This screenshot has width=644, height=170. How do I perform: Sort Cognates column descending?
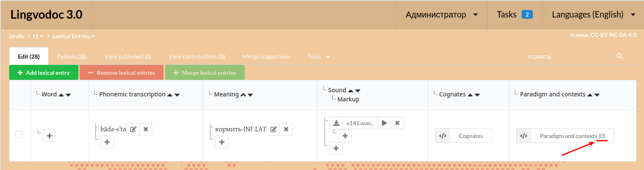(x=477, y=95)
